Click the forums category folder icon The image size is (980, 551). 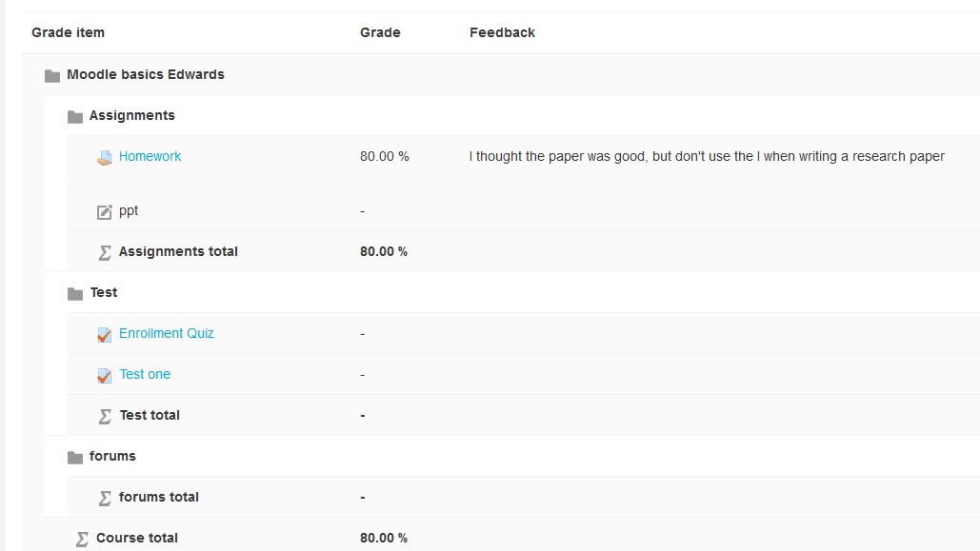tap(75, 458)
